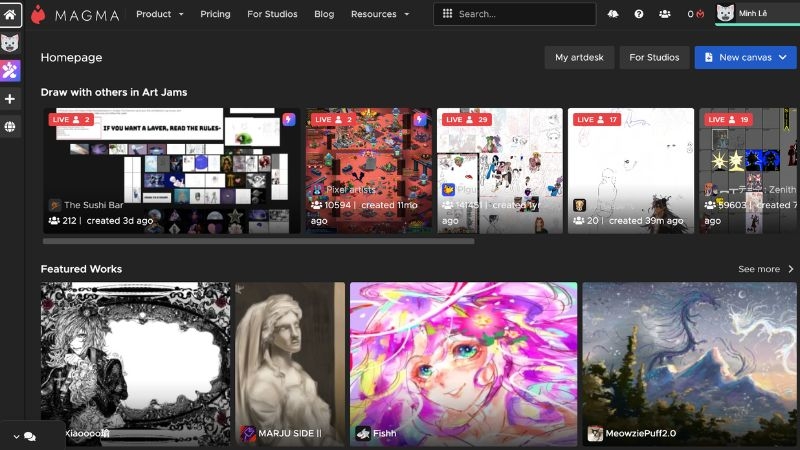Open the Minh Lê user avatar
Image resolution: width=800 pixels, height=450 pixels.
[725, 13]
